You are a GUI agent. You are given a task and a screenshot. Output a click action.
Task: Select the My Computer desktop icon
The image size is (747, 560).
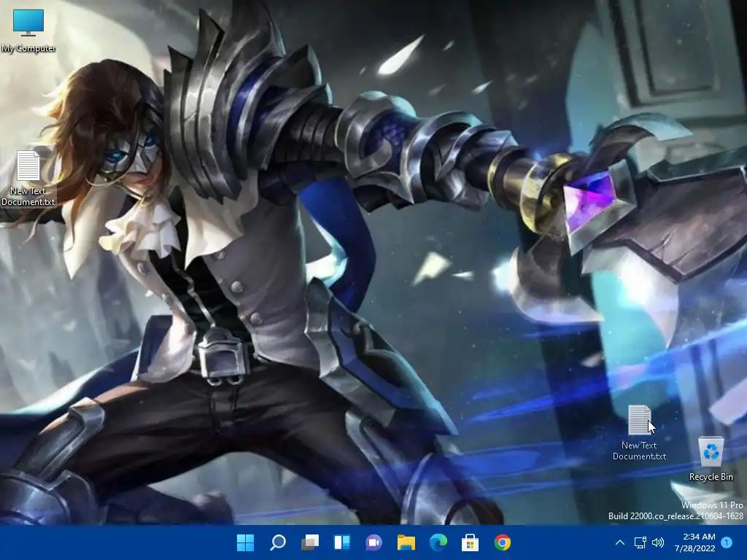coord(28,30)
